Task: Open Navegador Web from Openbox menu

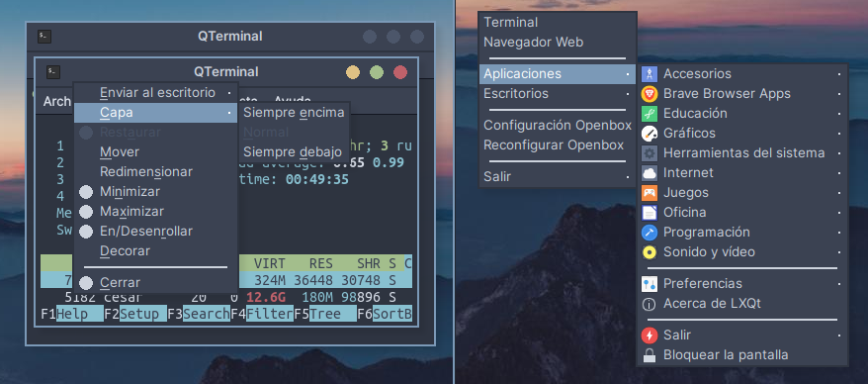Action: point(558,43)
